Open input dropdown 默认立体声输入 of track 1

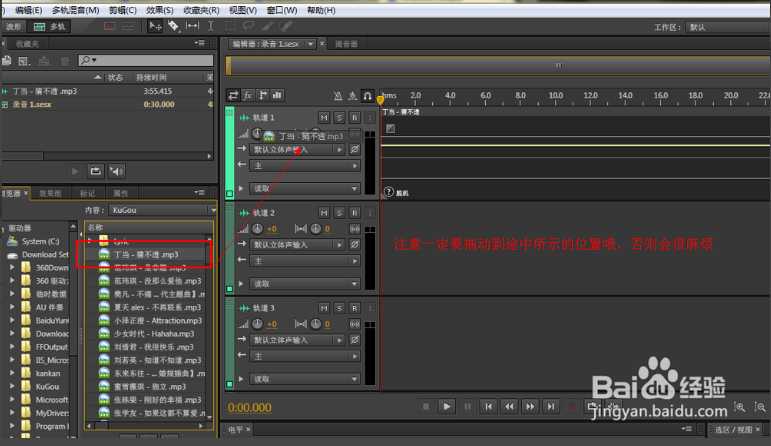point(297,149)
